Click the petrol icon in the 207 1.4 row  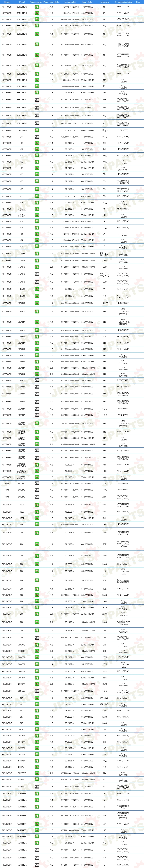point(37,698)
